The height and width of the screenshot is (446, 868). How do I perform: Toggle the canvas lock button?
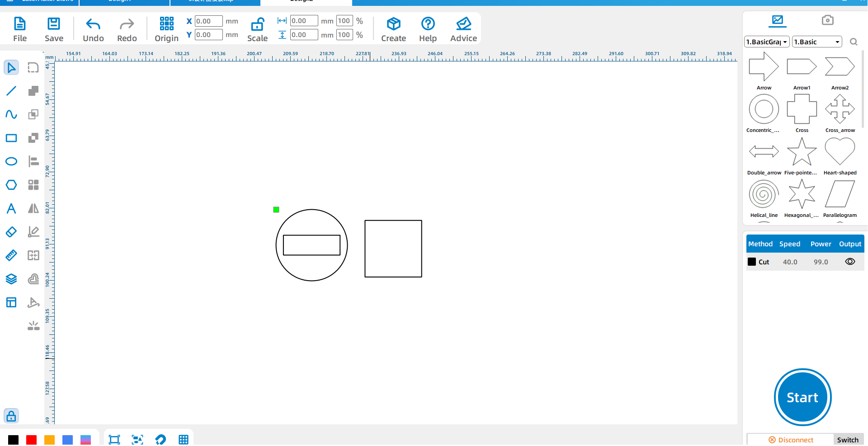[x=11, y=416]
